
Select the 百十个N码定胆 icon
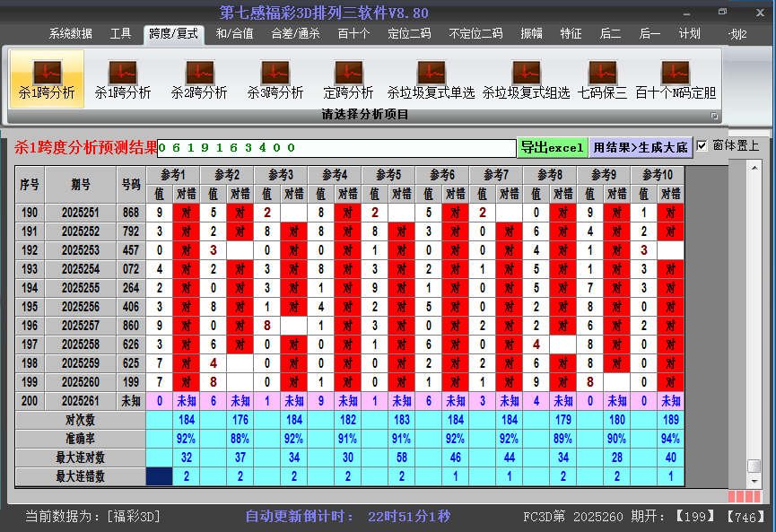tap(676, 79)
